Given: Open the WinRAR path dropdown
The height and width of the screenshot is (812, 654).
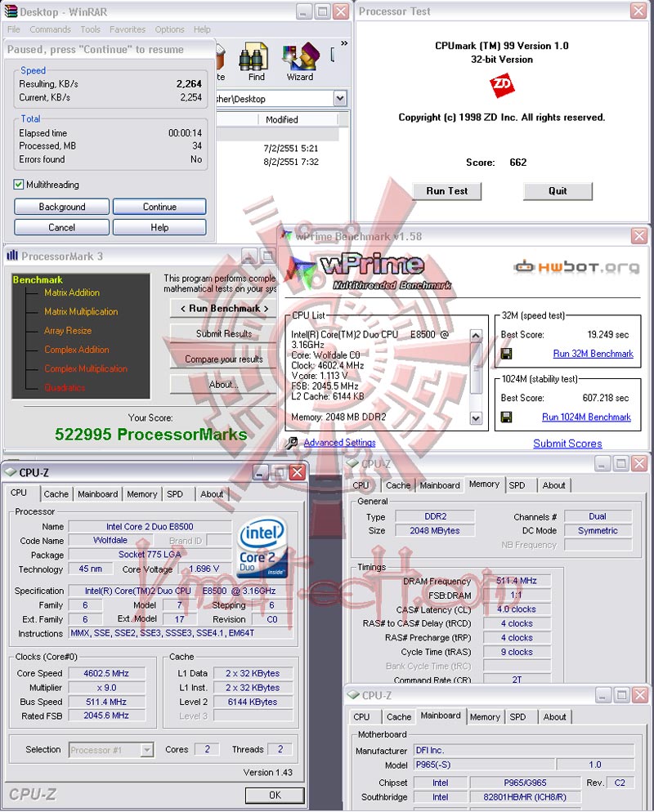Looking at the screenshot, I should click(340, 98).
